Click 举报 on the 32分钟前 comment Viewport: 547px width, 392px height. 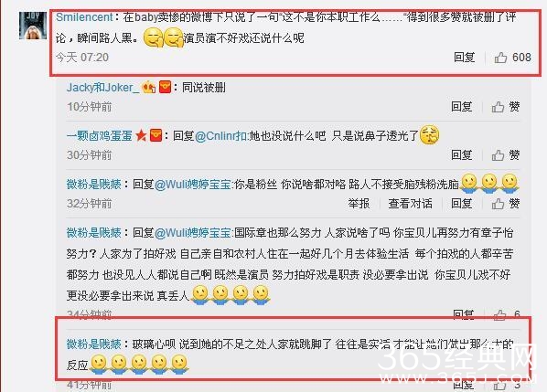click(x=359, y=204)
